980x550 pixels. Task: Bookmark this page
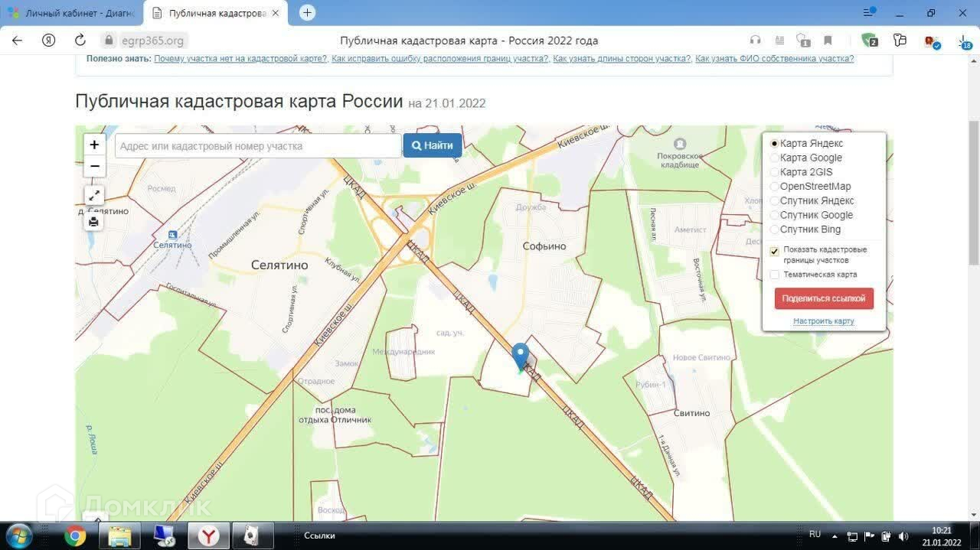coord(828,41)
